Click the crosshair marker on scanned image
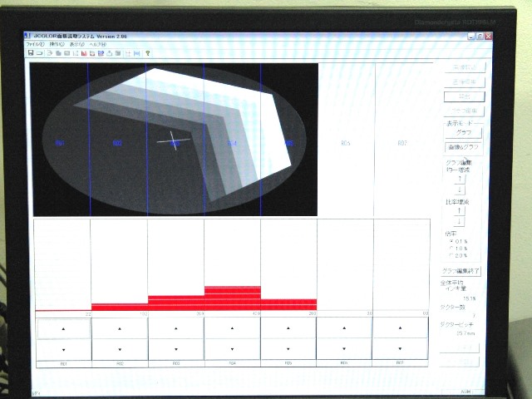Image resolution: width=532 pixels, height=399 pixels. [174, 140]
